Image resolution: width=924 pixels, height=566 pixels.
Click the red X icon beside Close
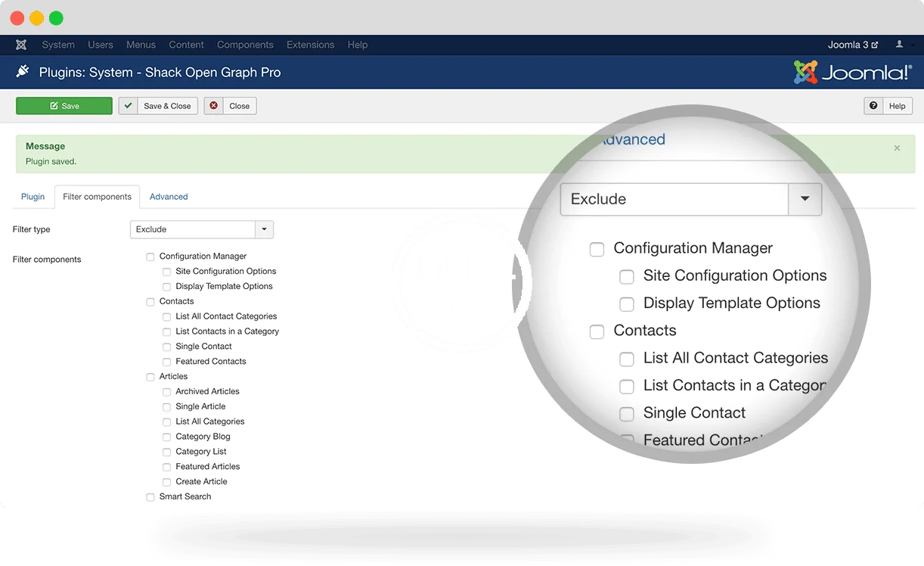click(214, 106)
